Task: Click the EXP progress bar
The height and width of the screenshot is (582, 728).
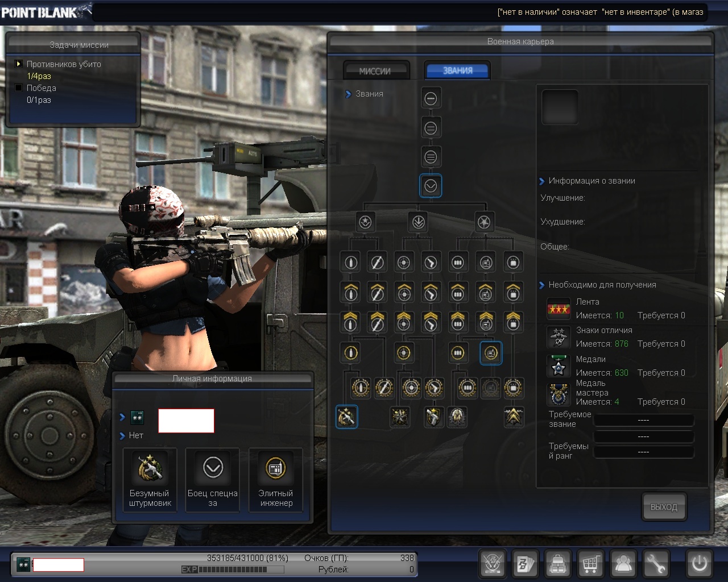Action: coord(232,569)
